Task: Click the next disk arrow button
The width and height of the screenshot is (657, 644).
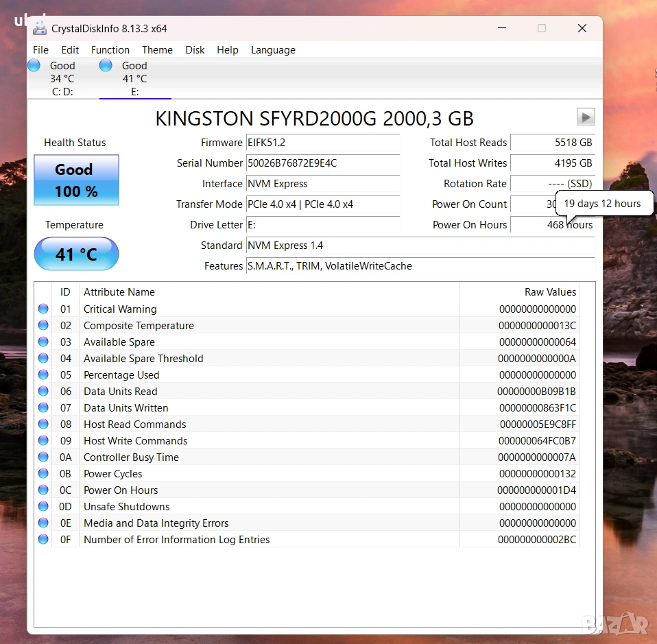Action: pyautogui.click(x=585, y=117)
